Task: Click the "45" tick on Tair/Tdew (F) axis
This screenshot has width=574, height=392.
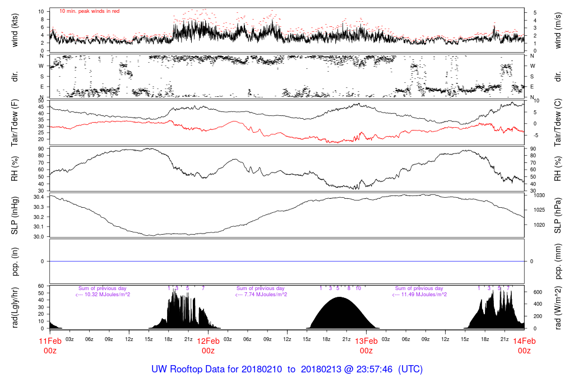Action: [41, 107]
